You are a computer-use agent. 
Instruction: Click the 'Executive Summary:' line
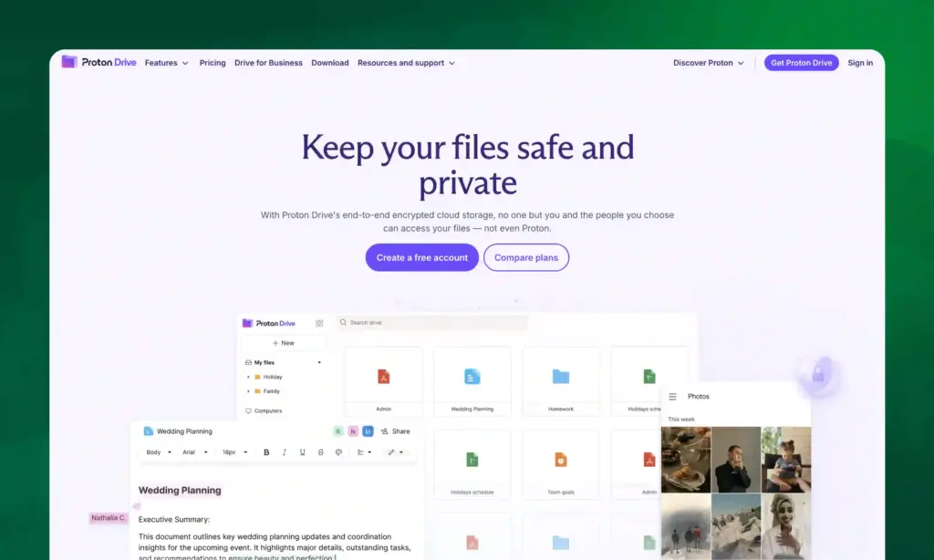pyautogui.click(x=174, y=520)
